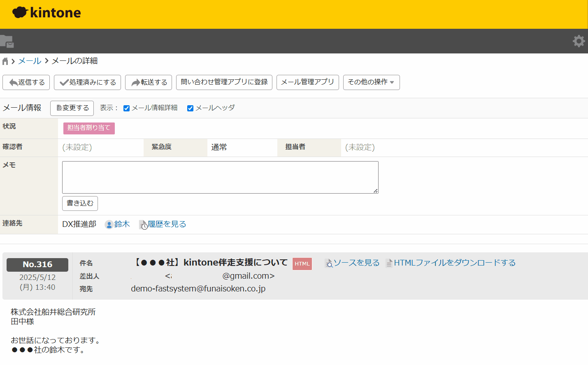Viewport: 588px width, 365px height.
Task: Toggle メールヘッダ checkbox
Action: tap(190, 108)
